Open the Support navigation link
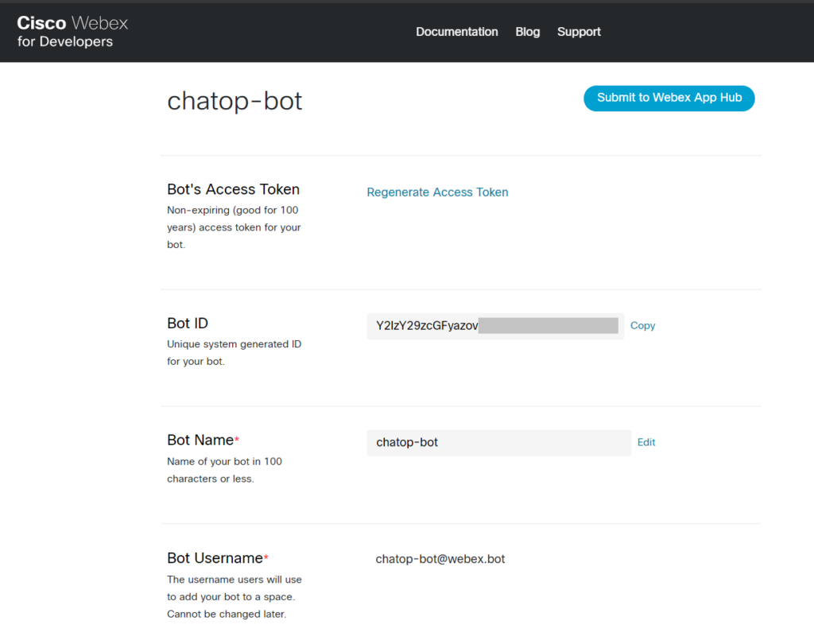Viewport: 814px width, 644px height. [x=579, y=32]
